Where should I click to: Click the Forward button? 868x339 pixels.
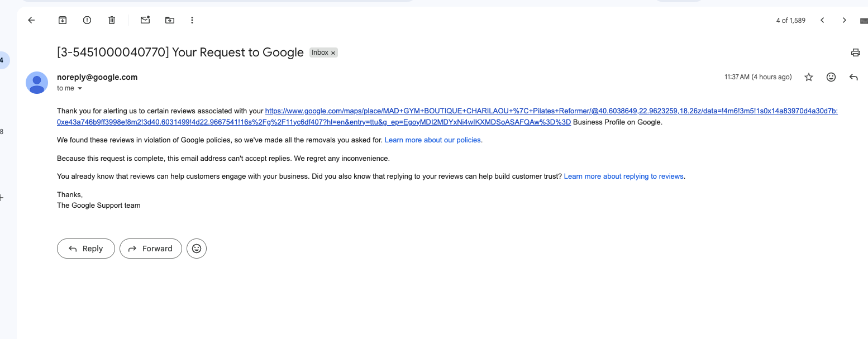coord(151,249)
